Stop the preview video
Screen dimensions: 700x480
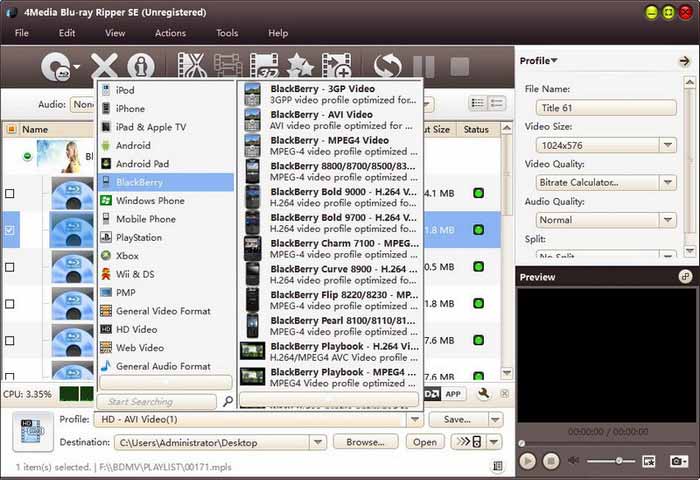(550, 460)
